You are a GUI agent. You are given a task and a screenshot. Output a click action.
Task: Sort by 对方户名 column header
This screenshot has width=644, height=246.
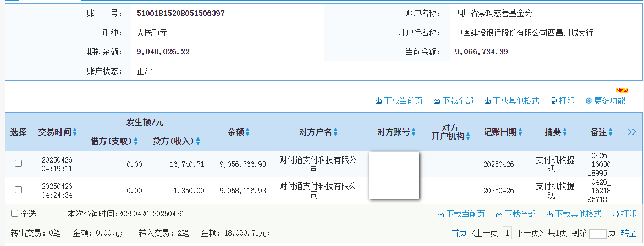point(318,132)
